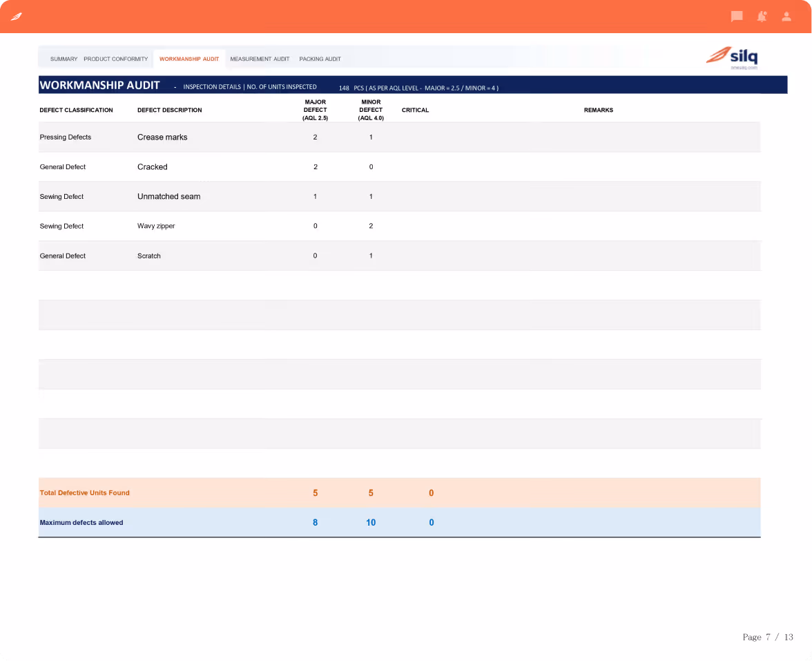Select the Unmatched seam row
This screenshot has width=812, height=661.
pos(399,196)
